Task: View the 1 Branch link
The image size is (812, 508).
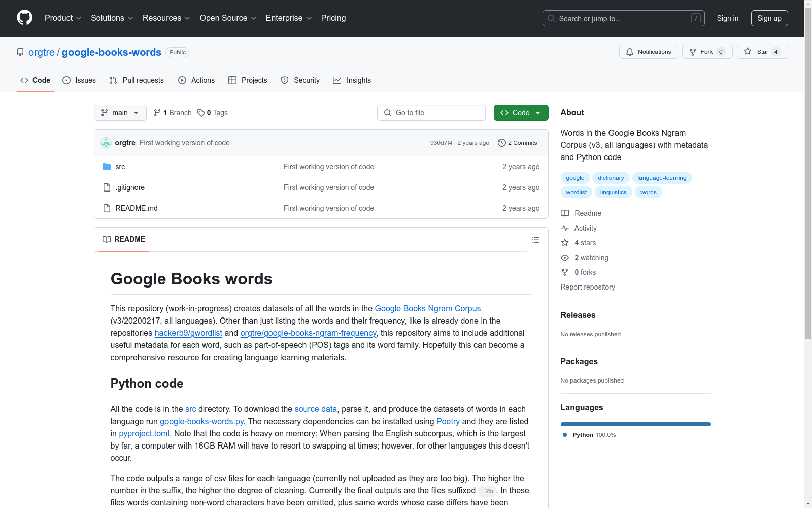Action: [x=173, y=113]
